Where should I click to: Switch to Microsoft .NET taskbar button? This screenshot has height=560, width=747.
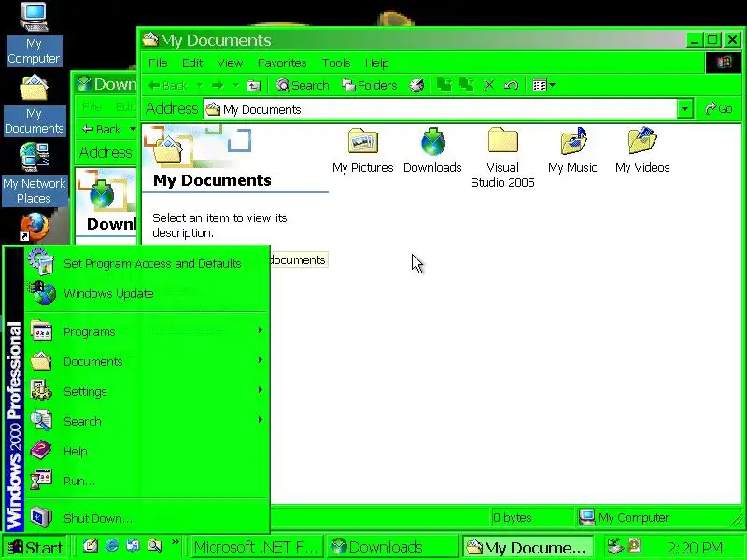click(x=256, y=547)
